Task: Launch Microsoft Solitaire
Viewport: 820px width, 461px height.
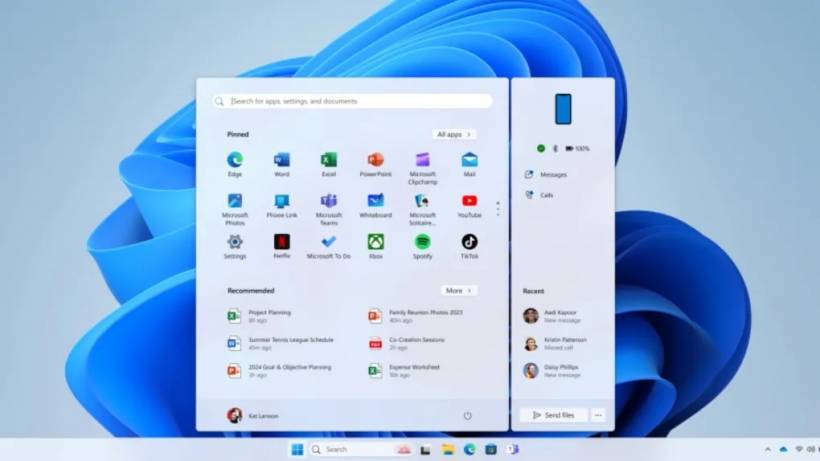Action: coord(423,209)
